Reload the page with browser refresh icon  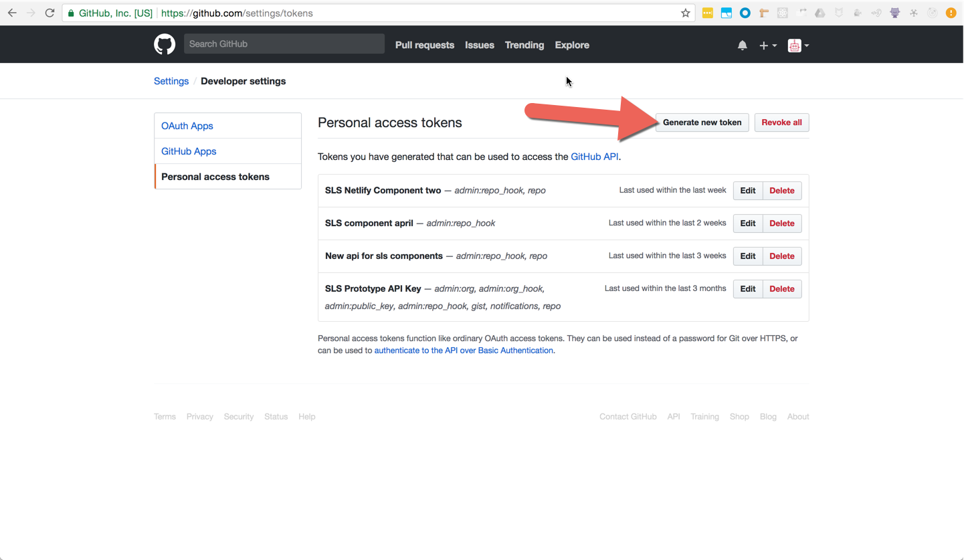click(50, 13)
